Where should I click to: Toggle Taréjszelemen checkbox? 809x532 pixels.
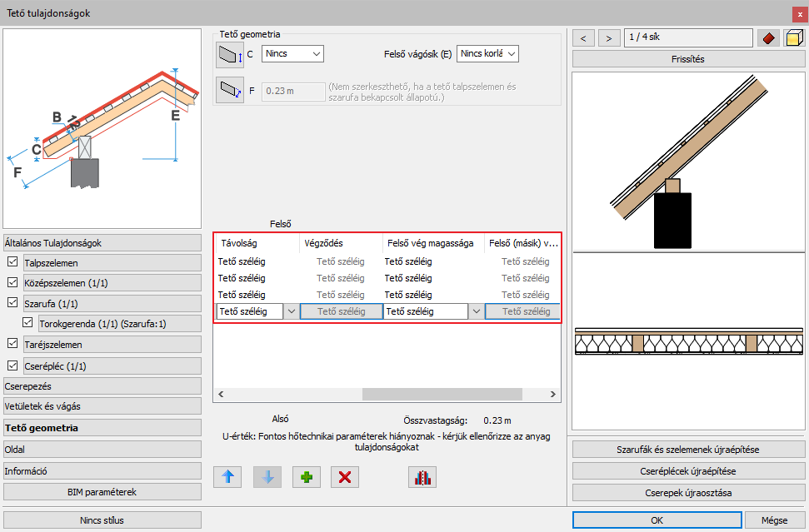click(x=12, y=343)
